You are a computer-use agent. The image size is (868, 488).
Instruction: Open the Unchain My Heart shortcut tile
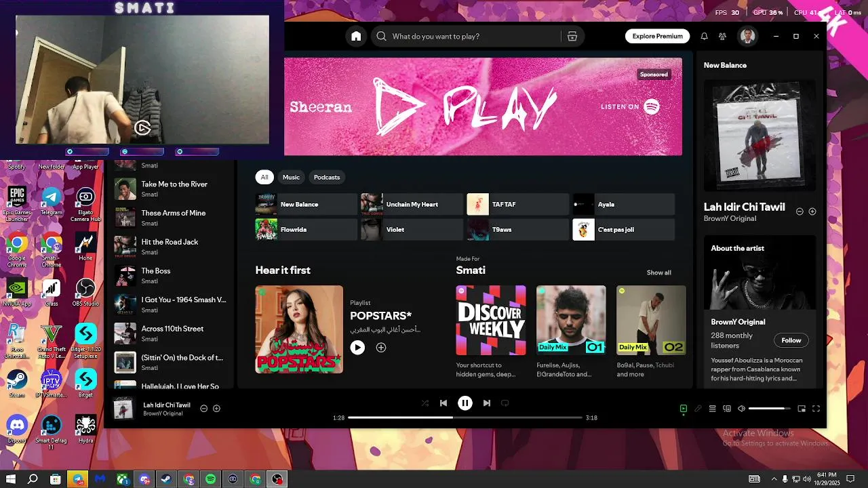[412, 204]
